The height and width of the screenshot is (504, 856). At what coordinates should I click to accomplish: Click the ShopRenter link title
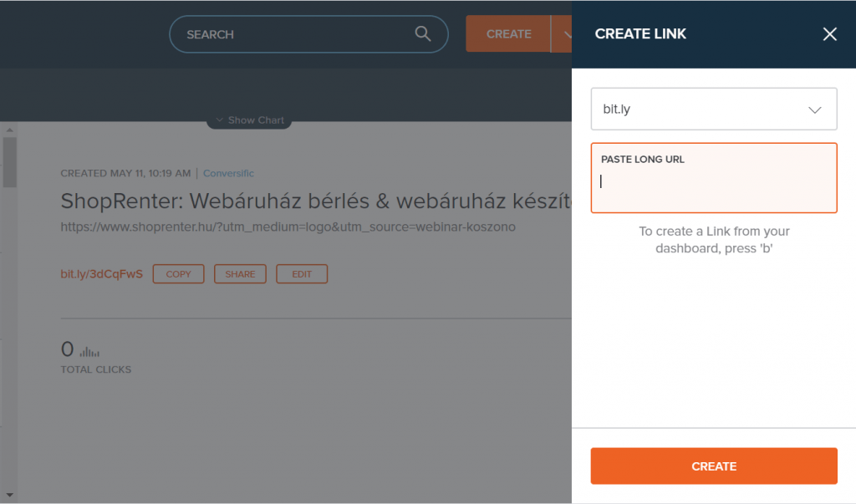(x=315, y=201)
